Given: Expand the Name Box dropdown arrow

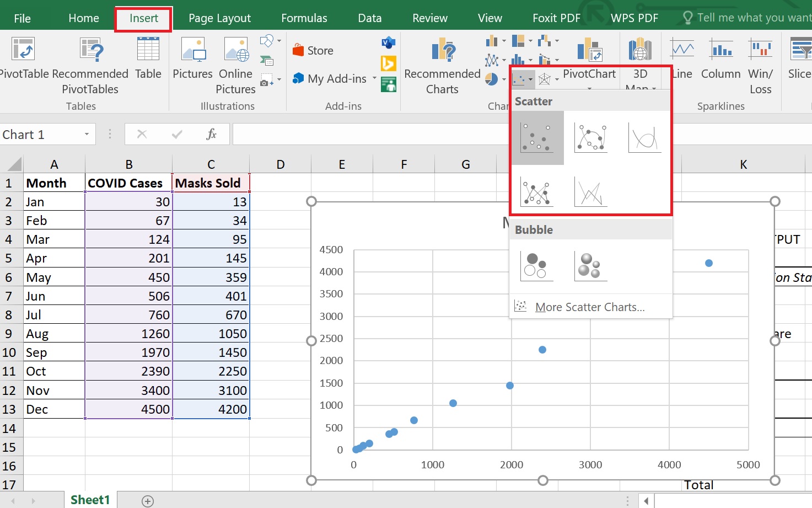Looking at the screenshot, I should point(87,135).
